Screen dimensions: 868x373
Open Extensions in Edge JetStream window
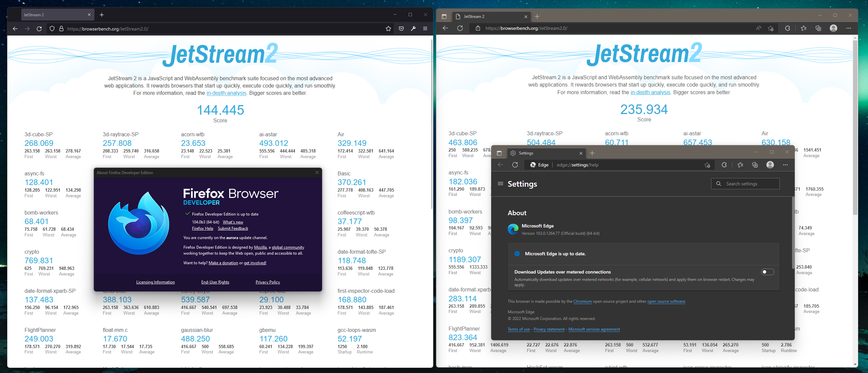(787, 28)
